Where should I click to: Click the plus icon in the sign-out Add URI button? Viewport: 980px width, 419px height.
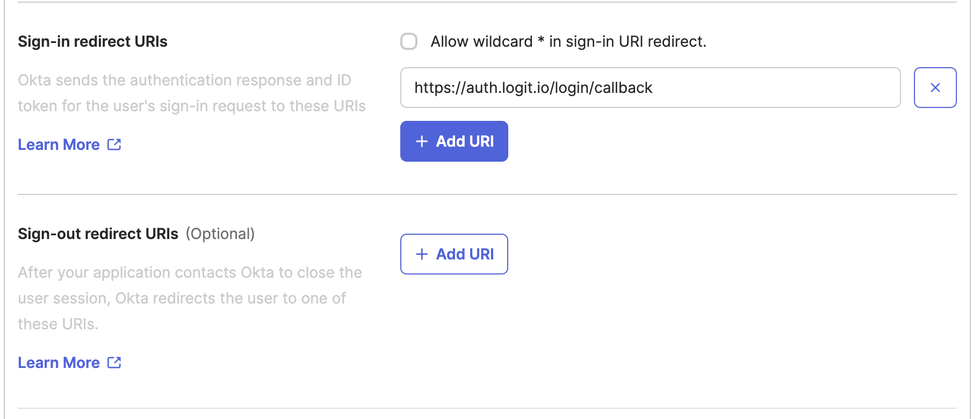422,254
